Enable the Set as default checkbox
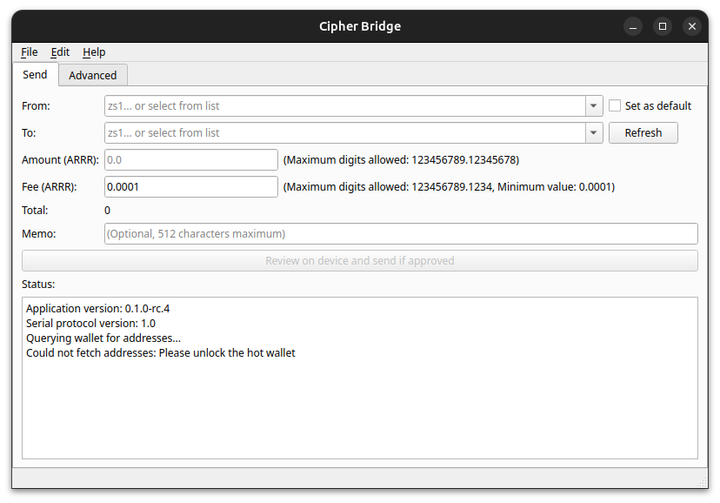The image size is (720, 503). (616, 106)
